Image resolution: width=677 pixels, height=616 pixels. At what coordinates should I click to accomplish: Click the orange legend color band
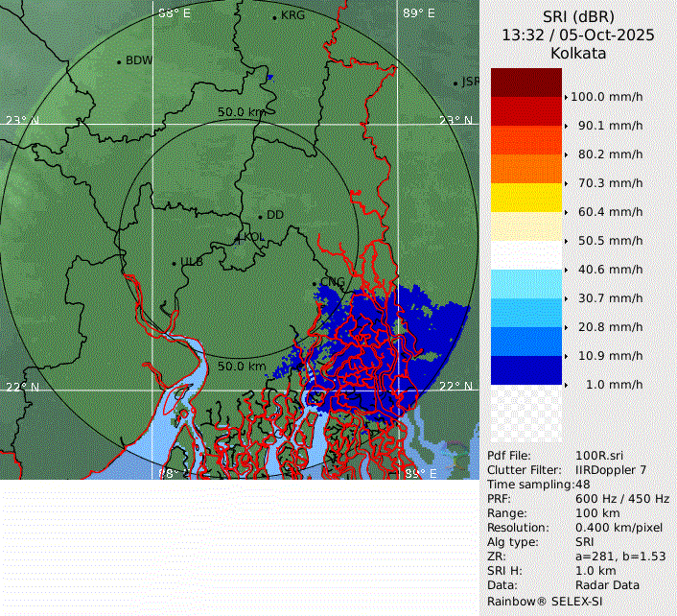tap(525, 169)
